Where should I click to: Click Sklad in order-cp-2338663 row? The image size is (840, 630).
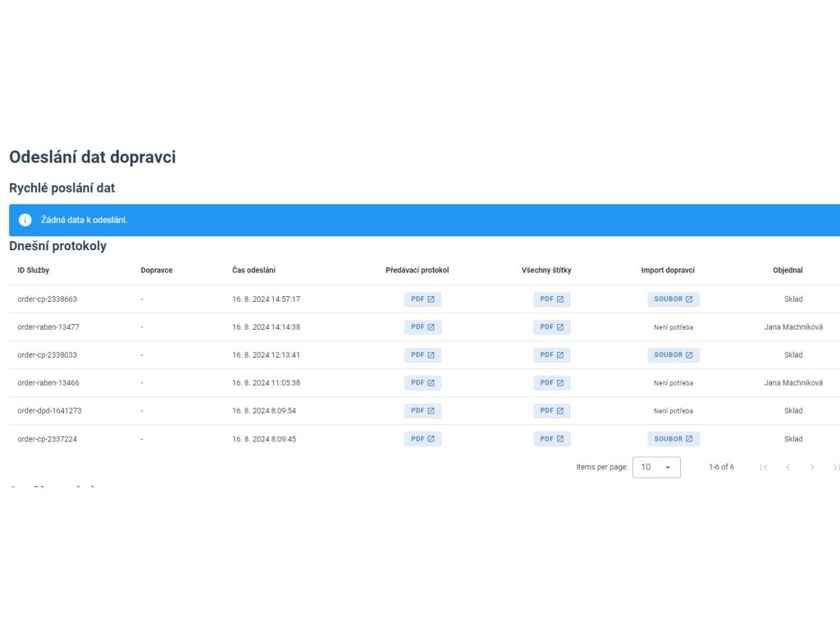click(x=793, y=299)
